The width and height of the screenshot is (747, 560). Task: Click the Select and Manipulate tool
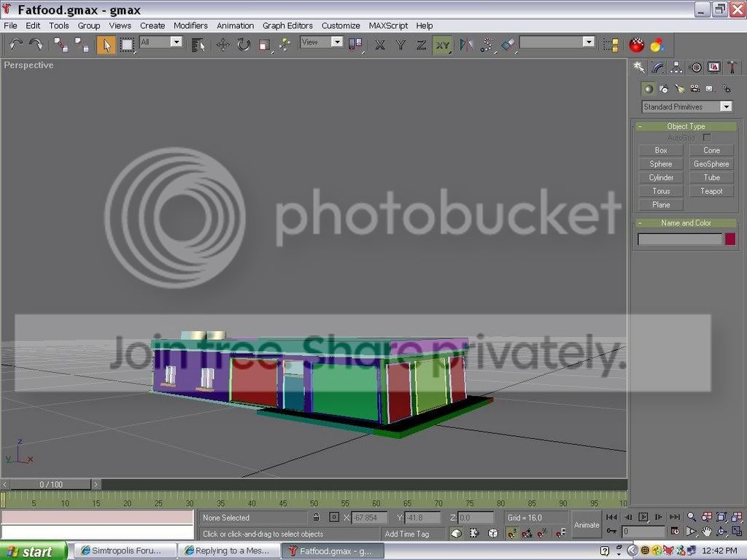(x=285, y=44)
